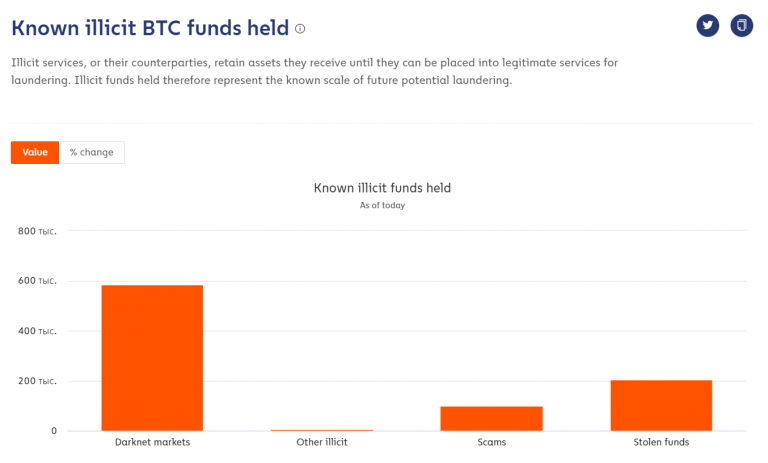Image resolution: width=768 pixels, height=463 pixels.
Task: Click the Darknet markets bar
Action: pos(152,358)
